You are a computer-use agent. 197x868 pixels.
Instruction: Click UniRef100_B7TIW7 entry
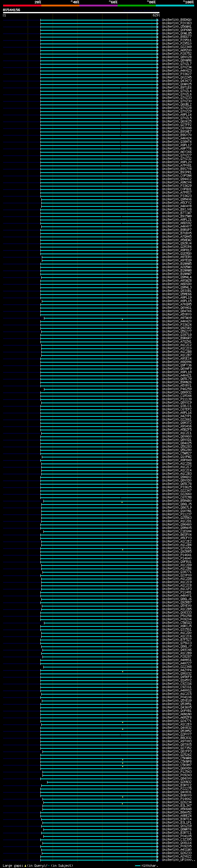(x=176, y=213)
